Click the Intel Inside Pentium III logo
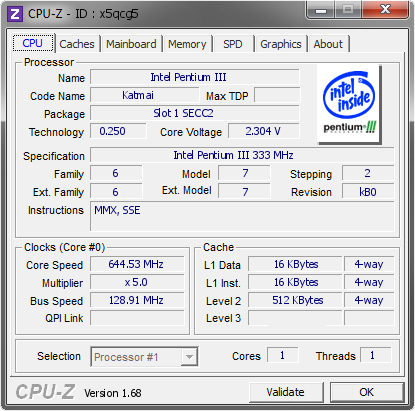Viewport: 415px width, 411px height. pos(349,104)
